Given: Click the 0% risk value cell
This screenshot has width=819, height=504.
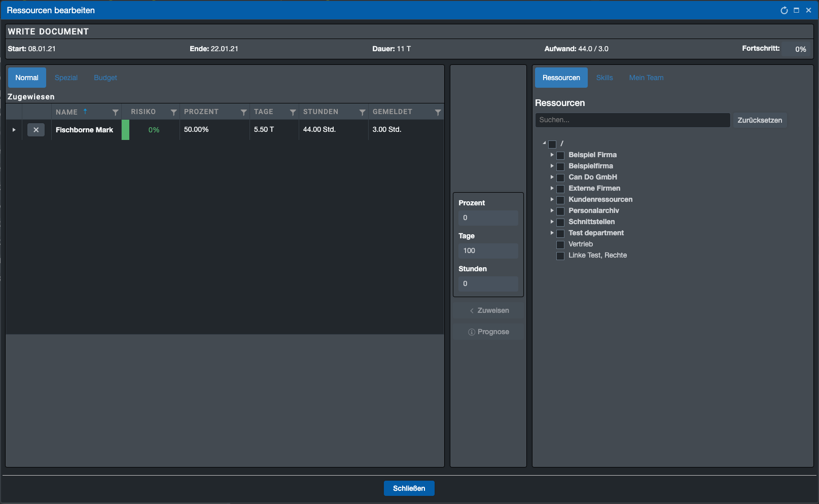Looking at the screenshot, I should pyautogui.click(x=154, y=130).
